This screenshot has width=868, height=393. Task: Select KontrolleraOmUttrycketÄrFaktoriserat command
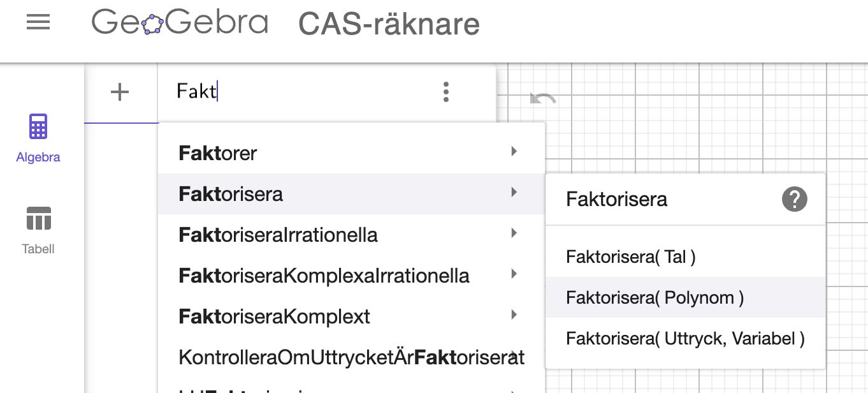351,357
